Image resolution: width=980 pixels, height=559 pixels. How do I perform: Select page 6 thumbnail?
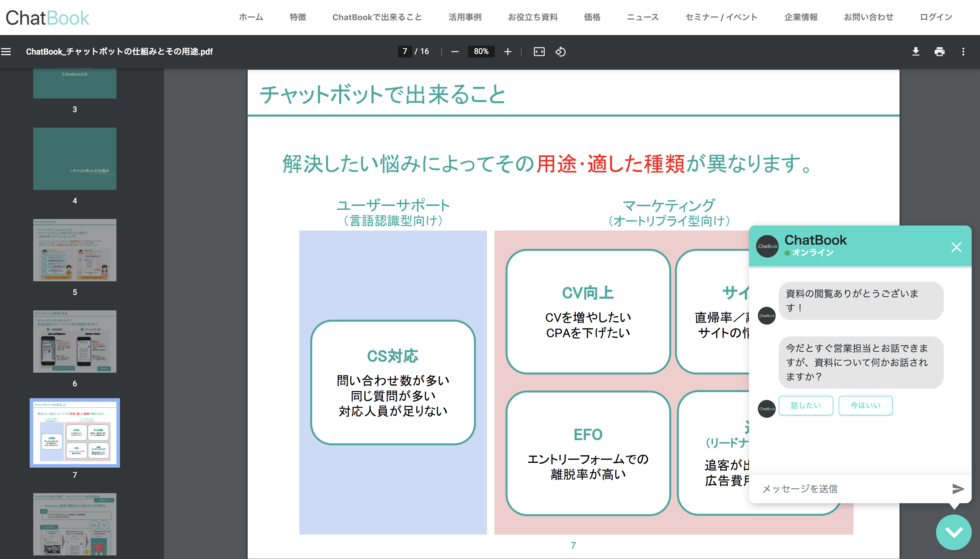click(x=75, y=341)
